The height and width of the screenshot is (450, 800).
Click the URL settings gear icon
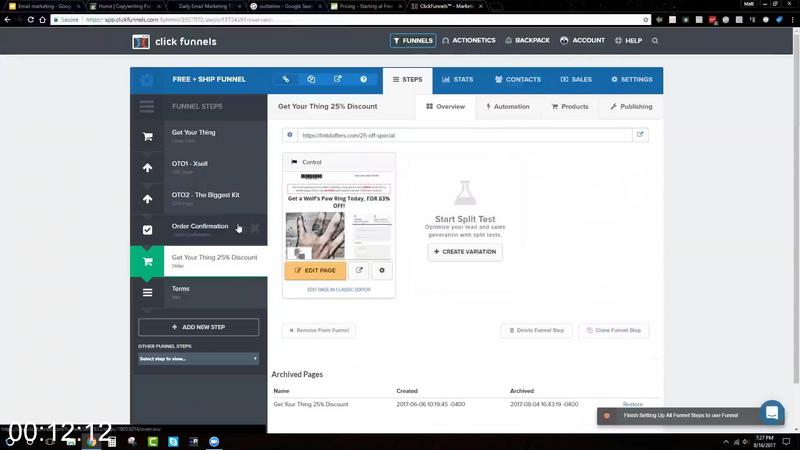click(290, 135)
